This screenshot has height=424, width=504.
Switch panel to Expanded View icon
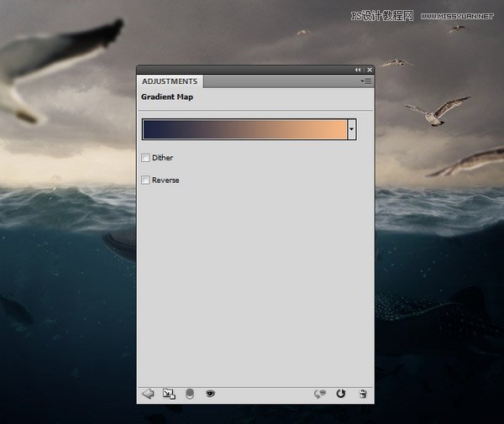pos(169,394)
